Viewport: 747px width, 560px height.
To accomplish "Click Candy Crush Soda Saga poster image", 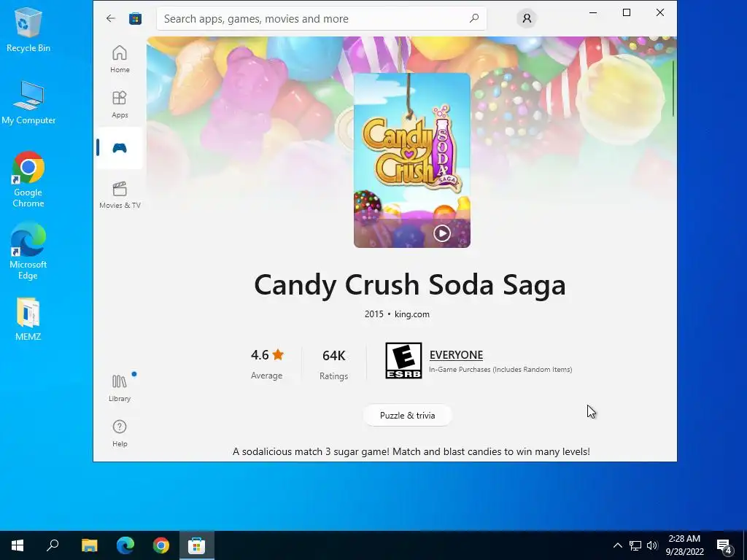I will click(412, 160).
